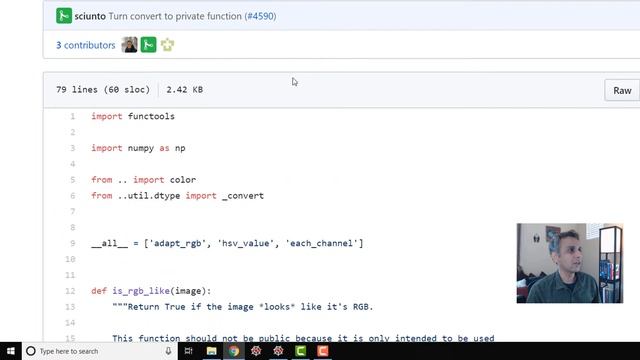The width and height of the screenshot is (640, 360).
Task: Open the green Camtasia taskbar app
Action: coord(300,351)
